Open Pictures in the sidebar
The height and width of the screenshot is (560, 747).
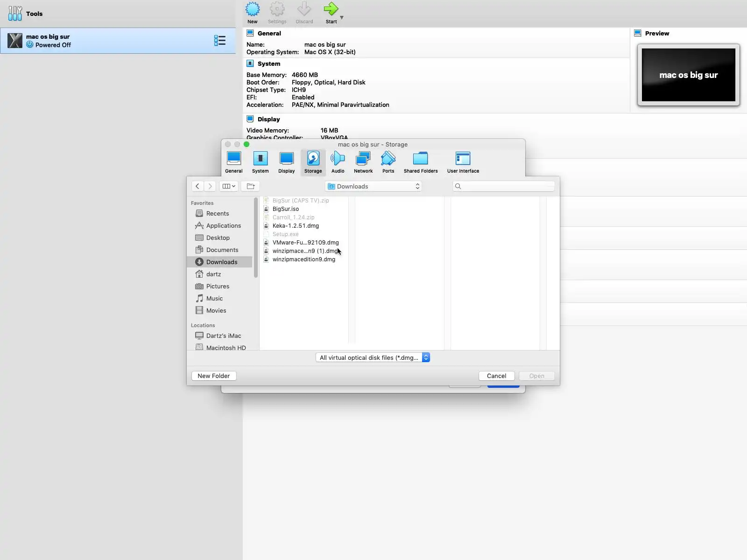[219, 286]
